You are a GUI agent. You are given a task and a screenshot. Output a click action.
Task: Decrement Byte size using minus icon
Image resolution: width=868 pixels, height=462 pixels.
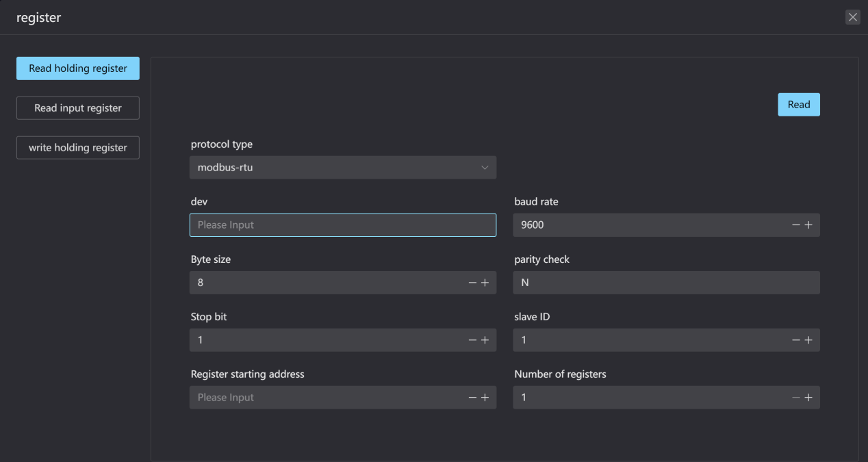(473, 283)
